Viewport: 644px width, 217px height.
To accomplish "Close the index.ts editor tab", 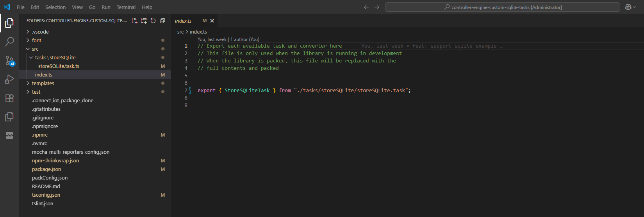I will (x=212, y=21).
